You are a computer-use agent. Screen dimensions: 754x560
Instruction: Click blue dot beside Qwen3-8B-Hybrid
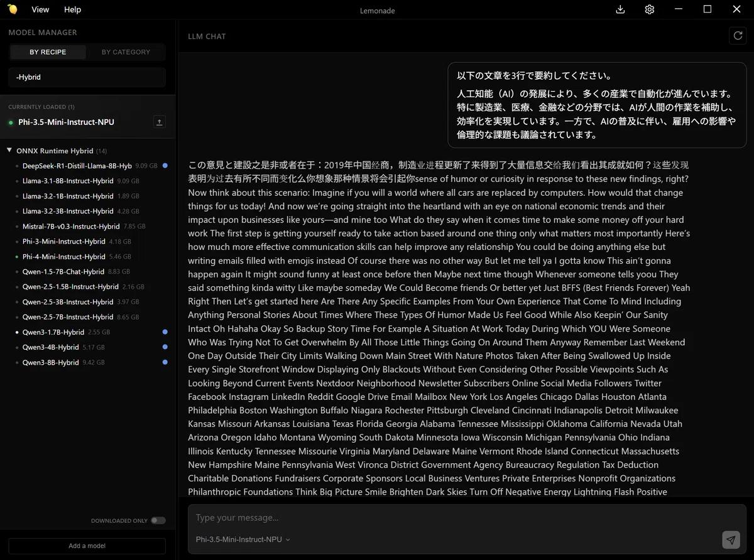coord(165,362)
